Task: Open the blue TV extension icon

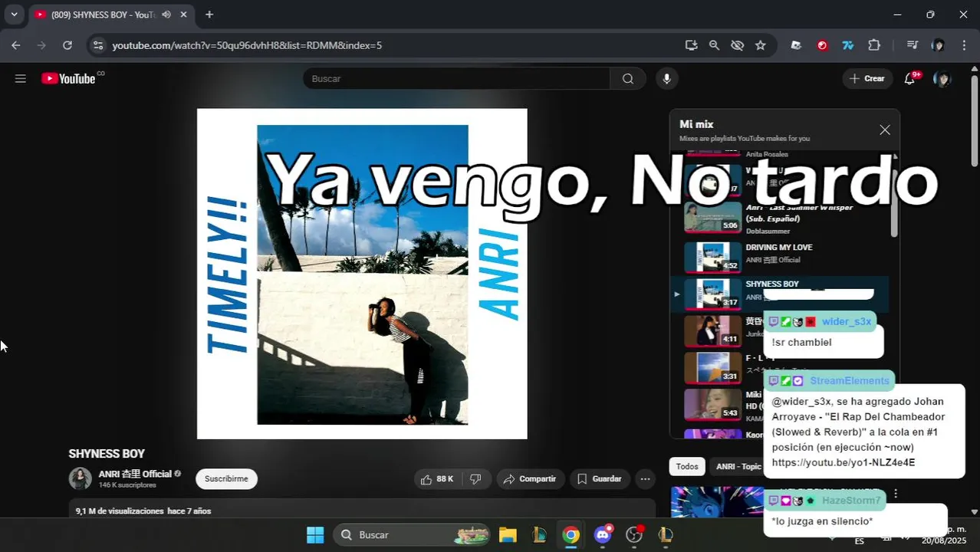Action: [x=848, y=45]
